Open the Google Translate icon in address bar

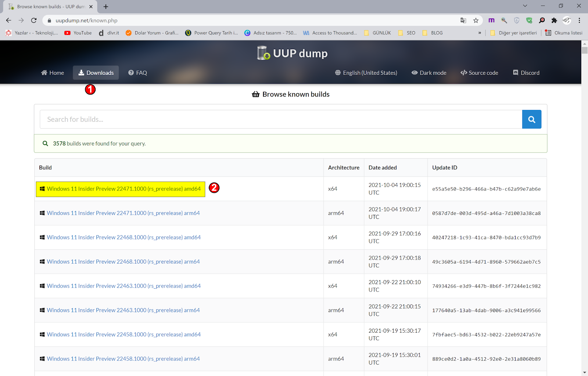click(463, 21)
